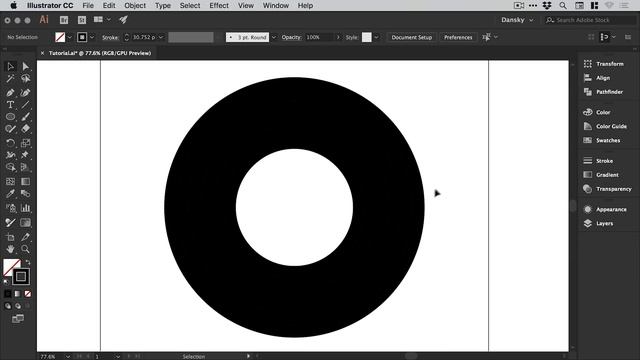Select the Line Segment tool
640x360 pixels.
25,105
